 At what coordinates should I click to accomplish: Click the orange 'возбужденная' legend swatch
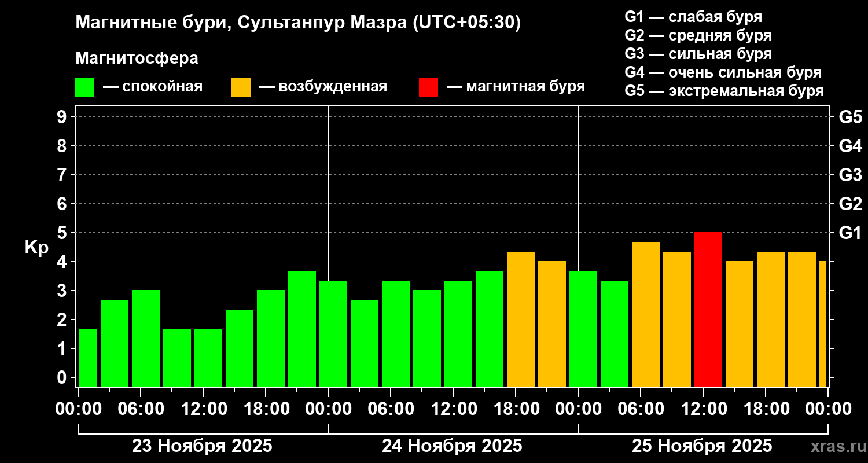click(241, 87)
